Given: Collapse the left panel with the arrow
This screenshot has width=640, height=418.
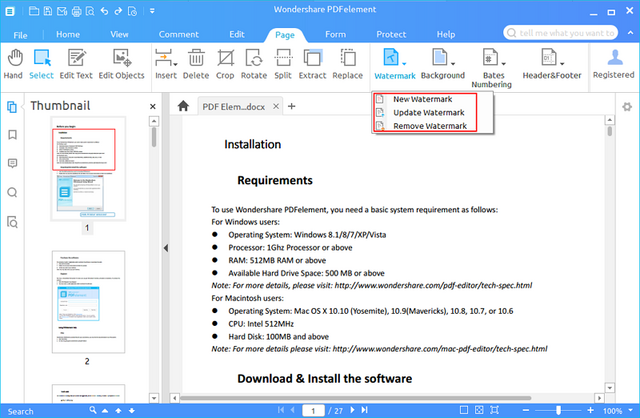Looking at the screenshot, I should [166, 248].
